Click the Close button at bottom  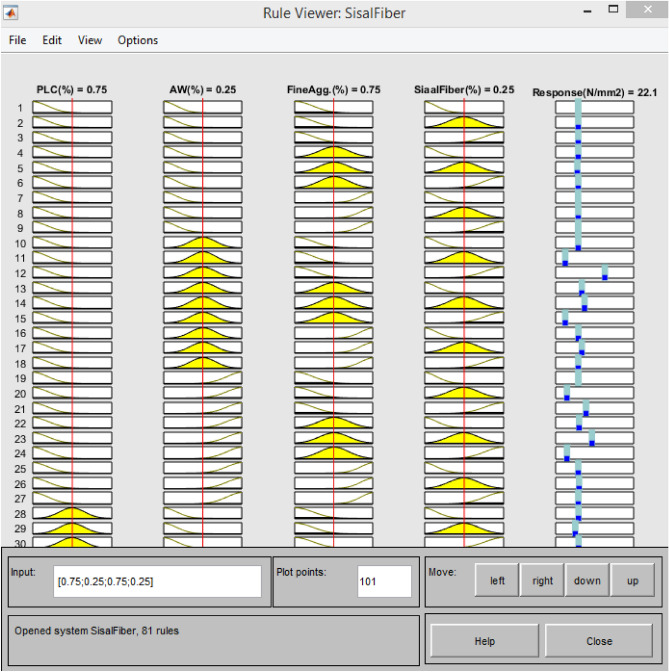click(x=599, y=641)
